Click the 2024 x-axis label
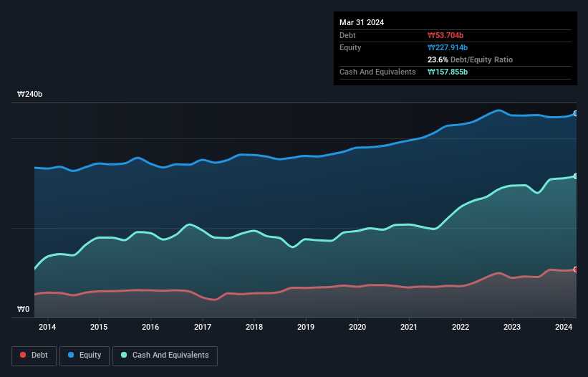 point(564,327)
